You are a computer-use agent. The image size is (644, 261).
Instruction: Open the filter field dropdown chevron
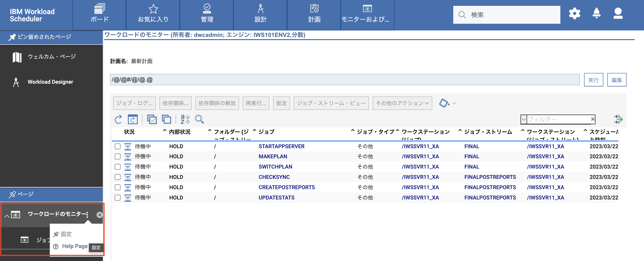524,119
